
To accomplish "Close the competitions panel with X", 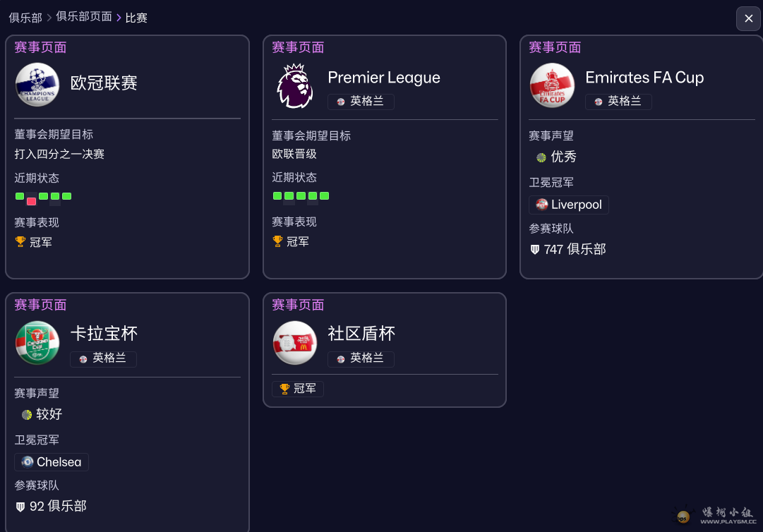I will (x=748, y=19).
